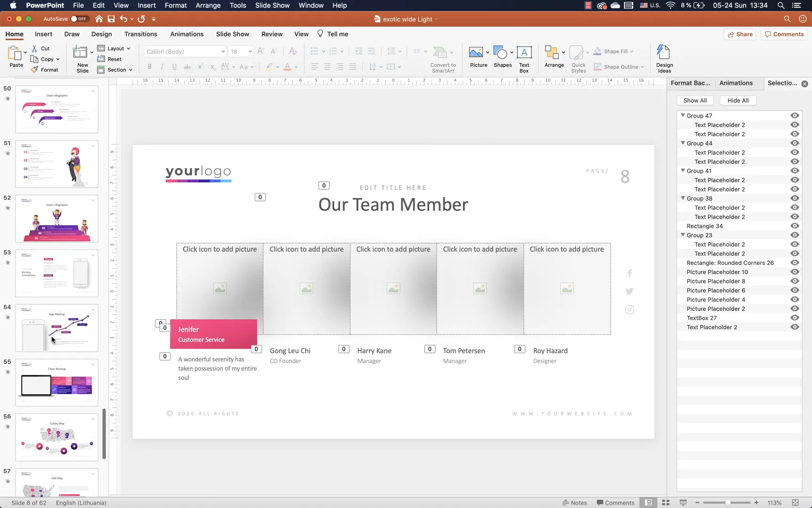
Task: Click the Hide All button
Action: pos(738,101)
